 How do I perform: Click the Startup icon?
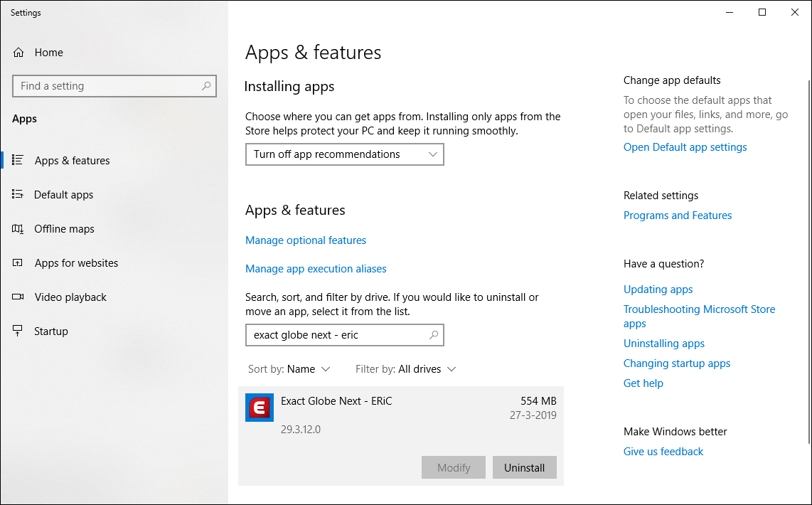coord(18,331)
